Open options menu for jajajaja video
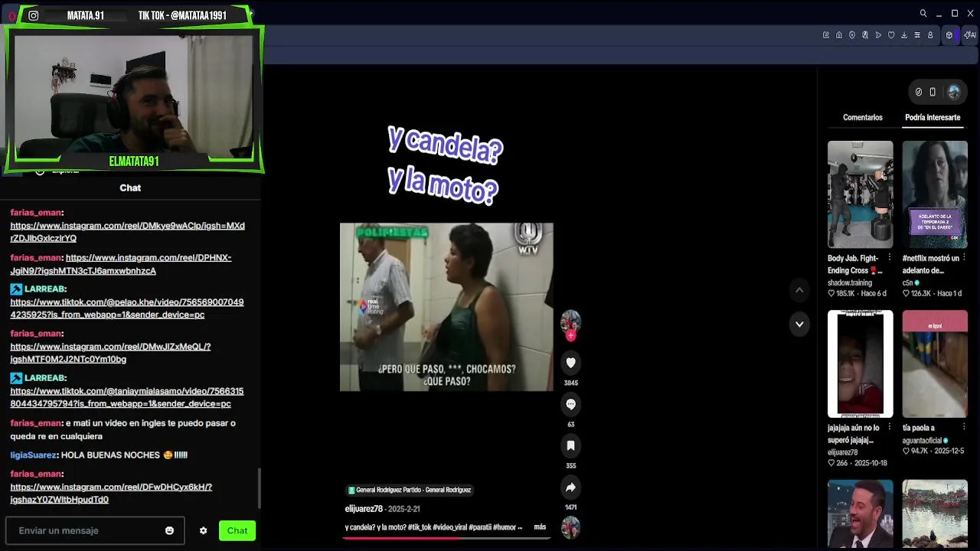The height and width of the screenshot is (551, 980). tap(889, 427)
